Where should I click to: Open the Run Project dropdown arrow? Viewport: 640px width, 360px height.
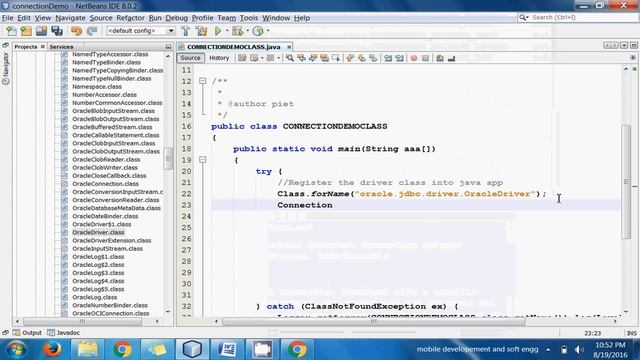227,31
